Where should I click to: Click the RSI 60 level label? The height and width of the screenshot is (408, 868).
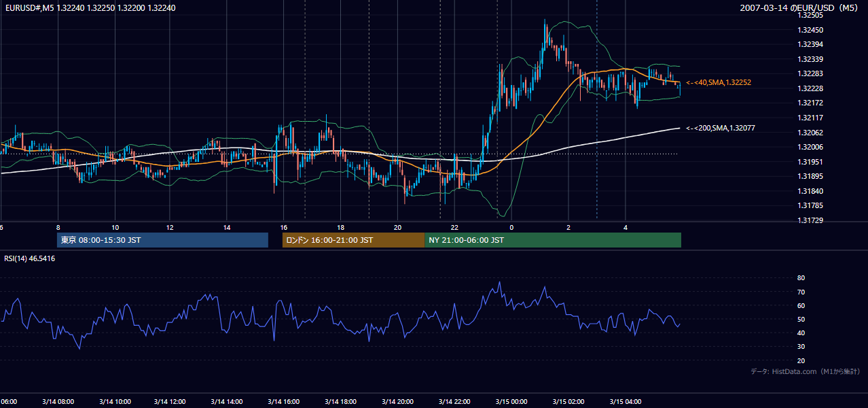point(801,305)
